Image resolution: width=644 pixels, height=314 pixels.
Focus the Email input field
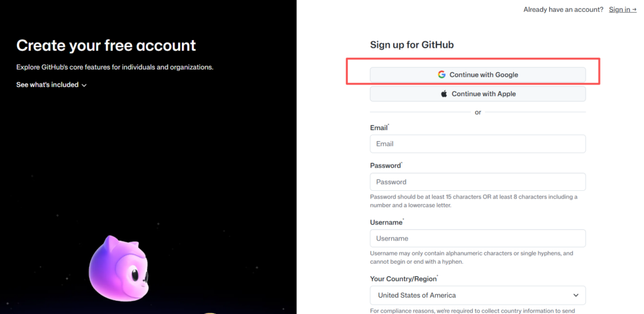[x=477, y=144]
